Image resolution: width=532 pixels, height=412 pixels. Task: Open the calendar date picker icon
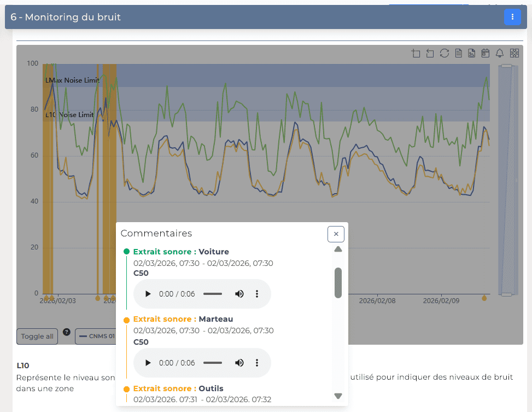coord(485,53)
